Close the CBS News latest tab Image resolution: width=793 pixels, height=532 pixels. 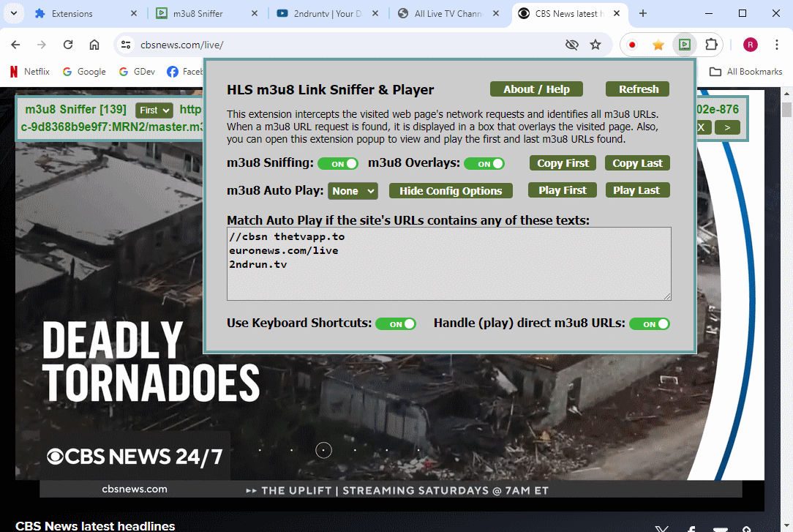pyautogui.click(x=617, y=14)
